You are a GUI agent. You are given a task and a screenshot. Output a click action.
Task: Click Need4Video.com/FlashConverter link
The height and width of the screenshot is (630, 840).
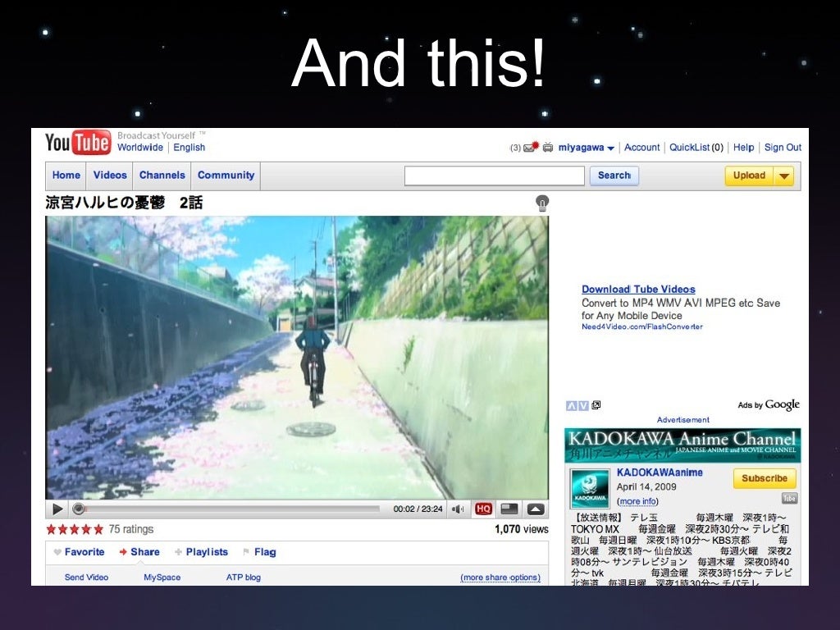pyautogui.click(x=641, y=326)
